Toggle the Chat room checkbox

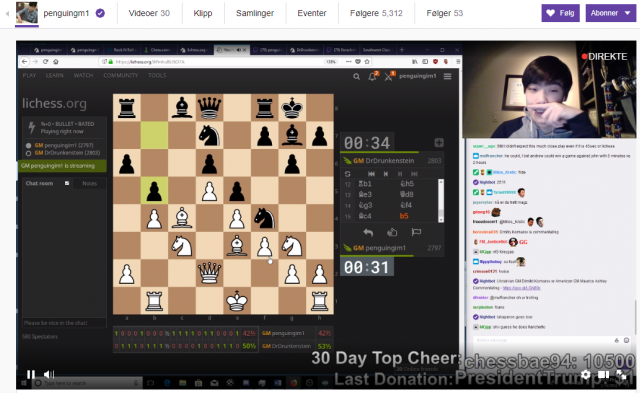(x=67, y=183)
